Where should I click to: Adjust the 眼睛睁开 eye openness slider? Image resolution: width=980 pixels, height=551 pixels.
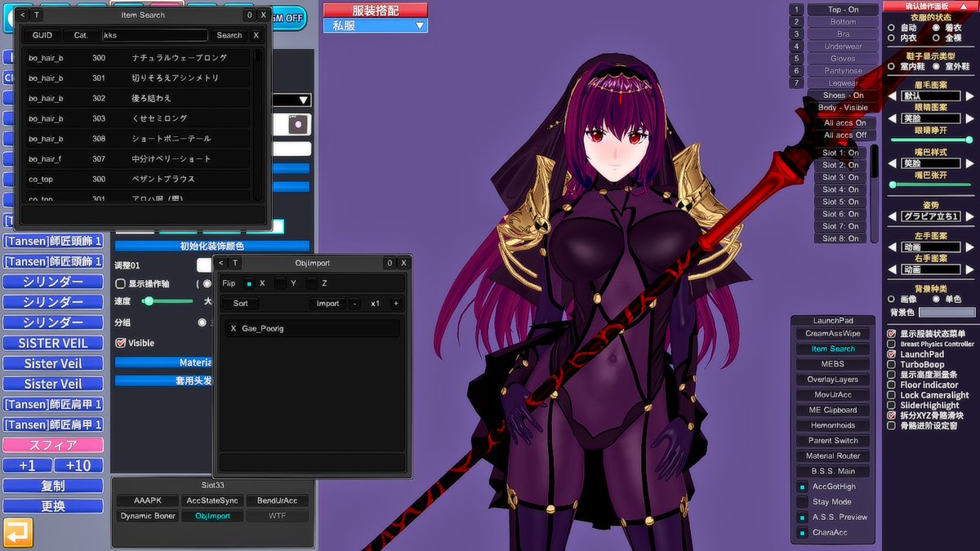click(x=931, y=140)
